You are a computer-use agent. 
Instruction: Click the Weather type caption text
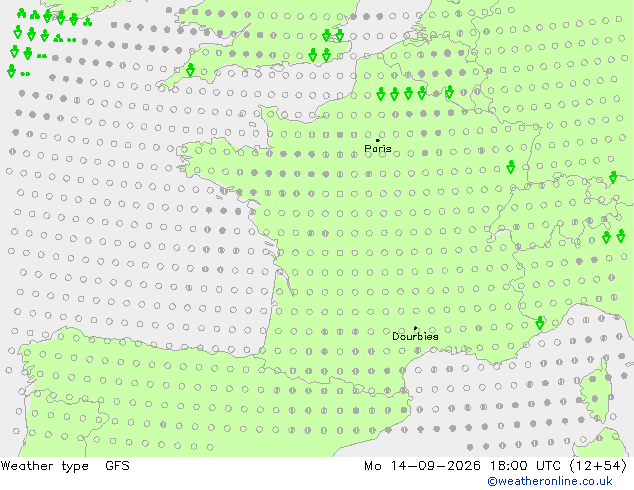pyautogui.click(x=44, y=466)
